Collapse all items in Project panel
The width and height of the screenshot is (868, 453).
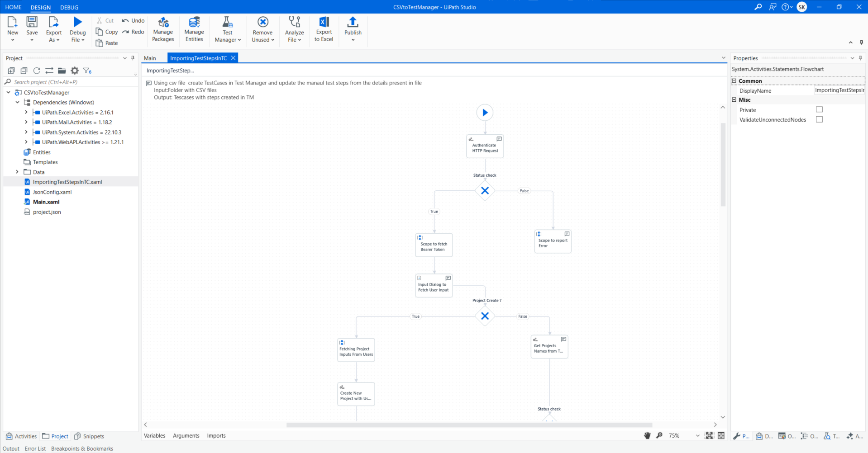24,71
